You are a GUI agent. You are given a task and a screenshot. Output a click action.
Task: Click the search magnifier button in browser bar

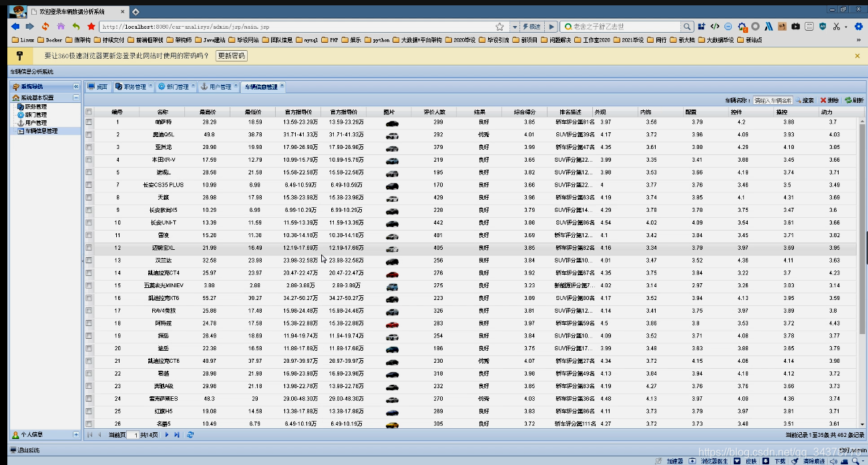point(687,27)
